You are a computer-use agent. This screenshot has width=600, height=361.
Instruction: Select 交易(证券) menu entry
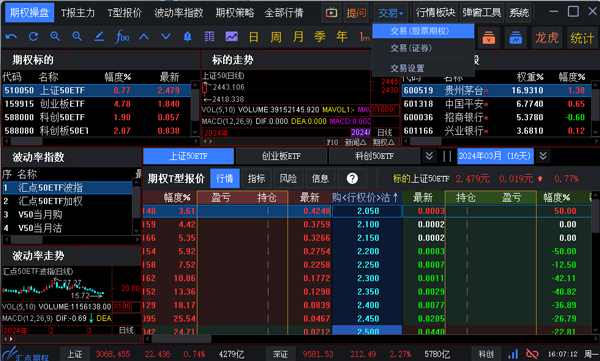[x=411, y=48]
